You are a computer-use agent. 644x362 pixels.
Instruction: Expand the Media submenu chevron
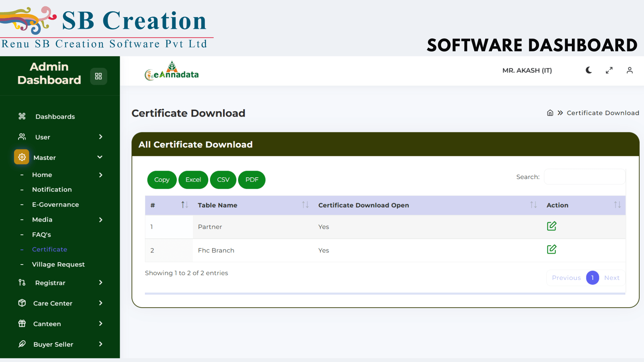101,220
